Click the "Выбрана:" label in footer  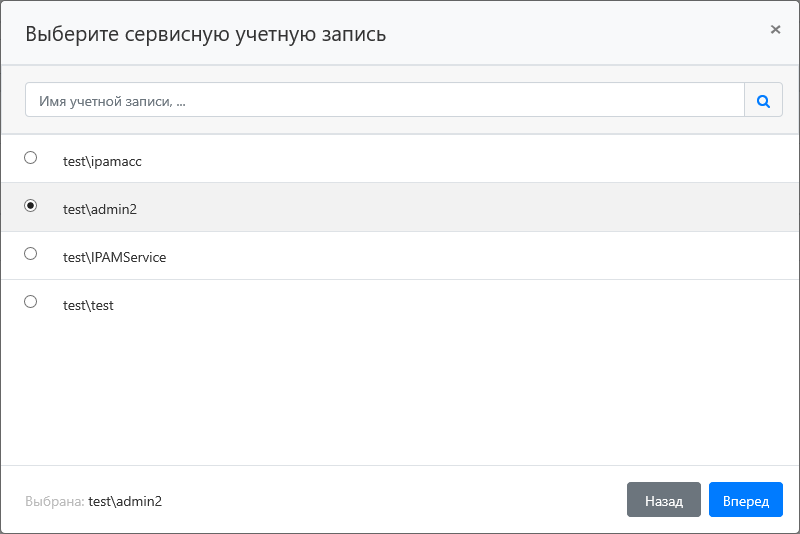point(55,501)
